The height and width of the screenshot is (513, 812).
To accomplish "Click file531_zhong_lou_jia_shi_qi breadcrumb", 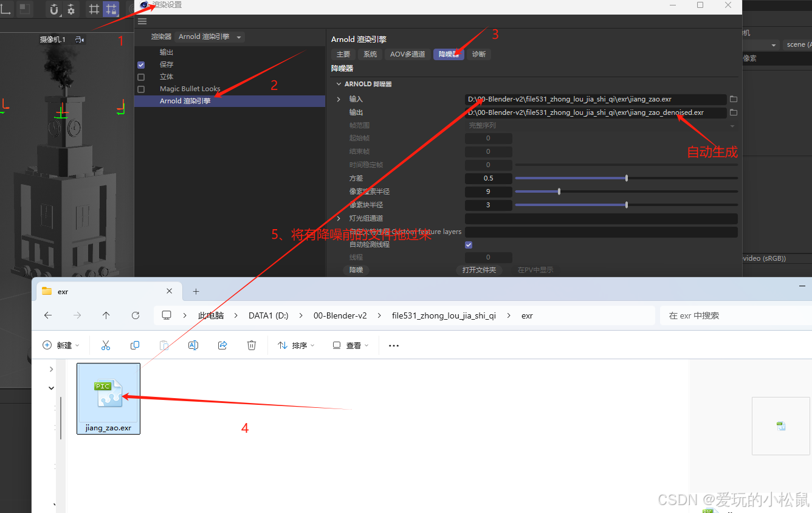I will click(444, 315).
